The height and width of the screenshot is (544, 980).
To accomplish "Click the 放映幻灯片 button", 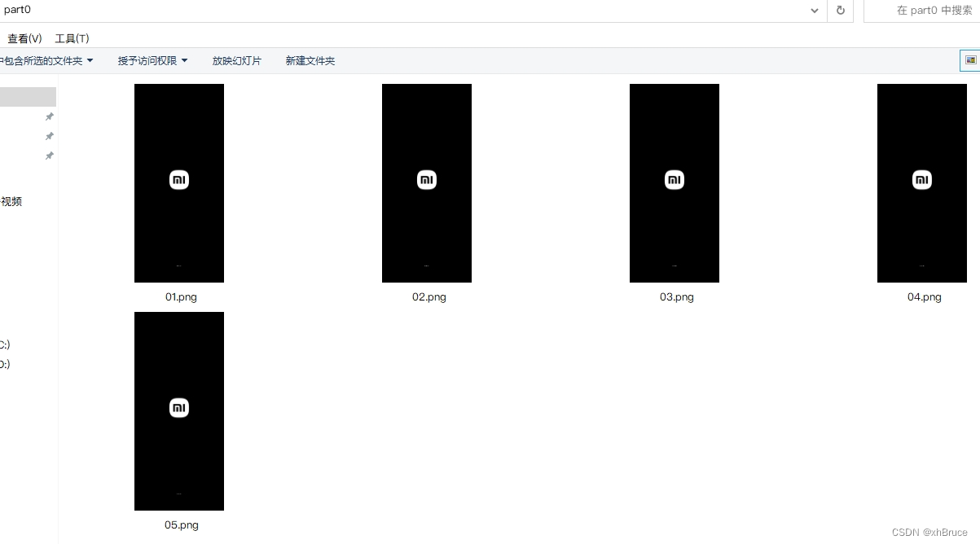I will pyautogui.click(x=237, y=60).
